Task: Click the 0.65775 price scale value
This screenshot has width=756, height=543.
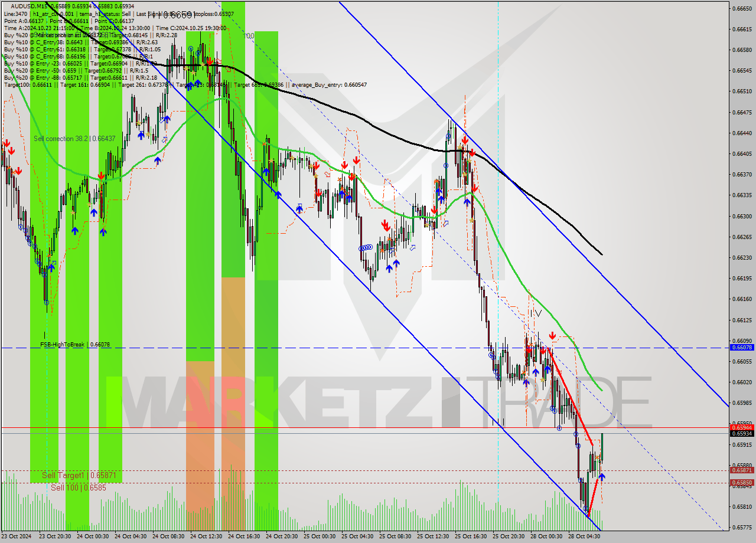Action: point(743,527)
